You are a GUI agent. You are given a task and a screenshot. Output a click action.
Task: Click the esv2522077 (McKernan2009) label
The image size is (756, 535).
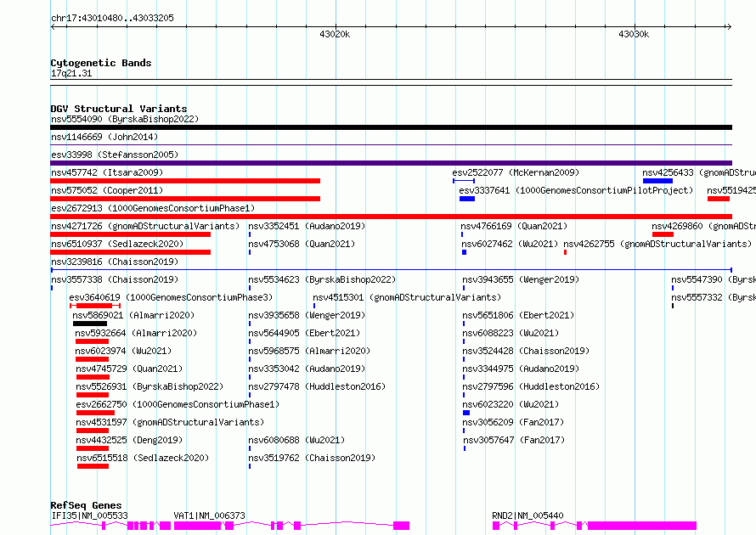point(516,172)
